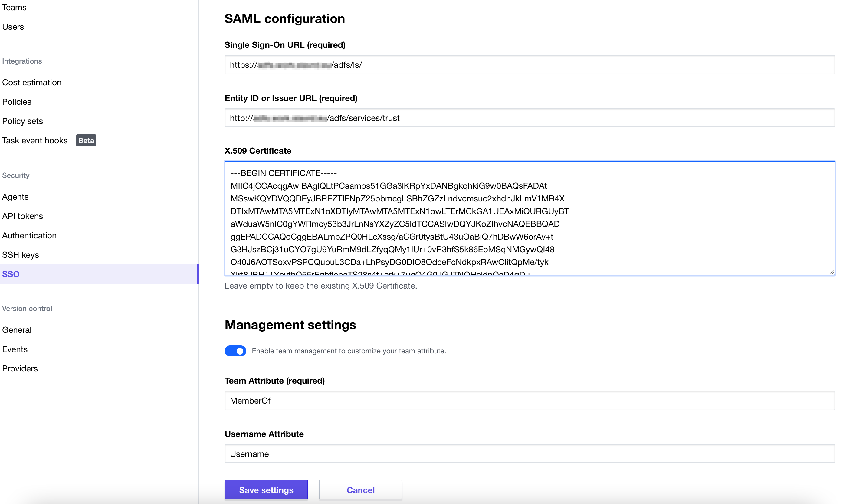Open Cost estimation settings
This screenshot has width=843, height=504.
31,83
